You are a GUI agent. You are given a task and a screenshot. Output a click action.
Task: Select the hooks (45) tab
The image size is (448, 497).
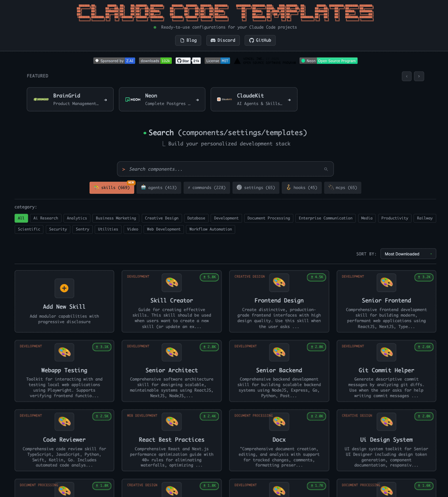click(302, 188)
